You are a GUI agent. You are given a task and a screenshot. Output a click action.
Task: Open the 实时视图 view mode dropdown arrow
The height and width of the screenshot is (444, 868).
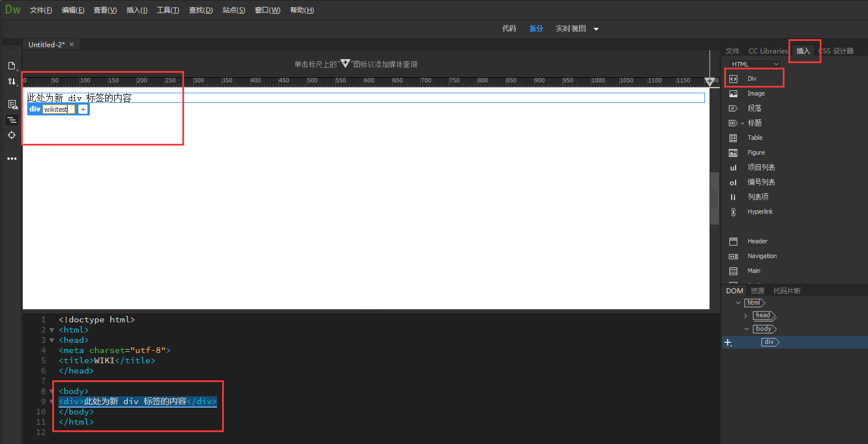(596, 29)
